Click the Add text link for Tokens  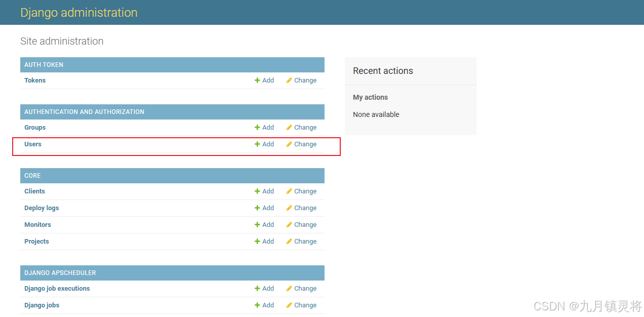(268, 81)
